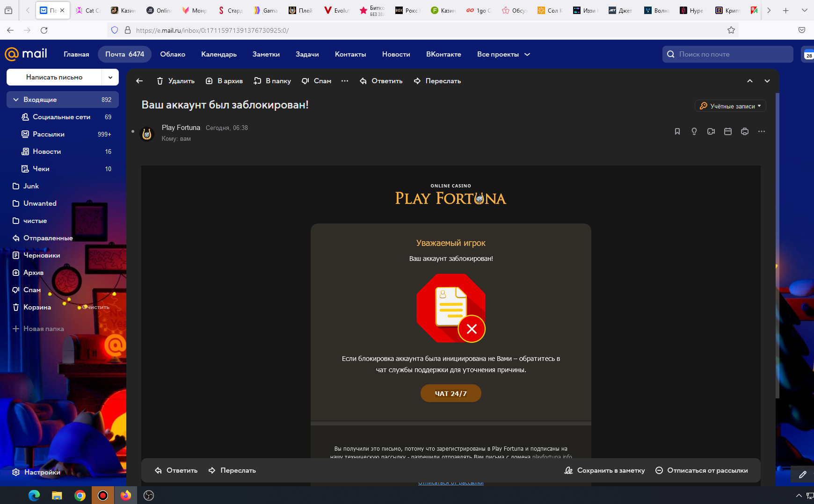This screenshot has width=814, height=504.
Task: Collapse the Входящие folder tree
Action: pos(16,100)
